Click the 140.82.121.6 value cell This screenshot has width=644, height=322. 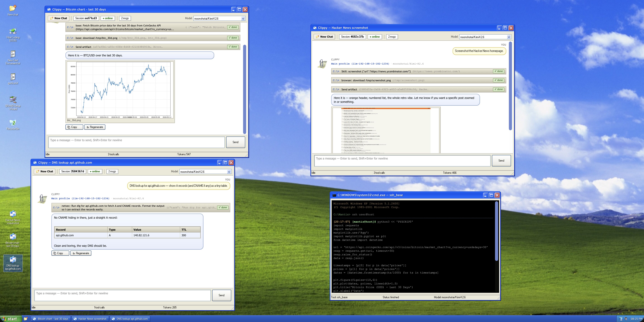point(156,235)
